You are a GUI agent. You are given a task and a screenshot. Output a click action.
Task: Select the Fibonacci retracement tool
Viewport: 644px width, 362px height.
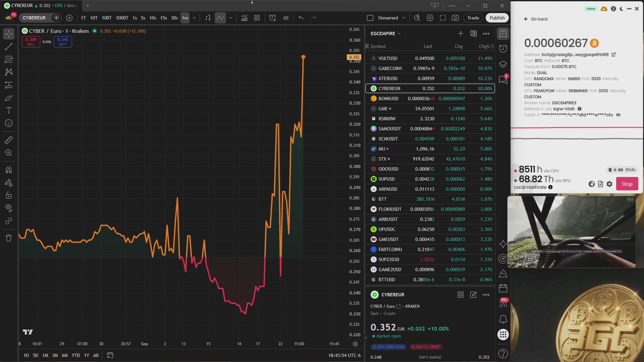[x=9, y=59]
